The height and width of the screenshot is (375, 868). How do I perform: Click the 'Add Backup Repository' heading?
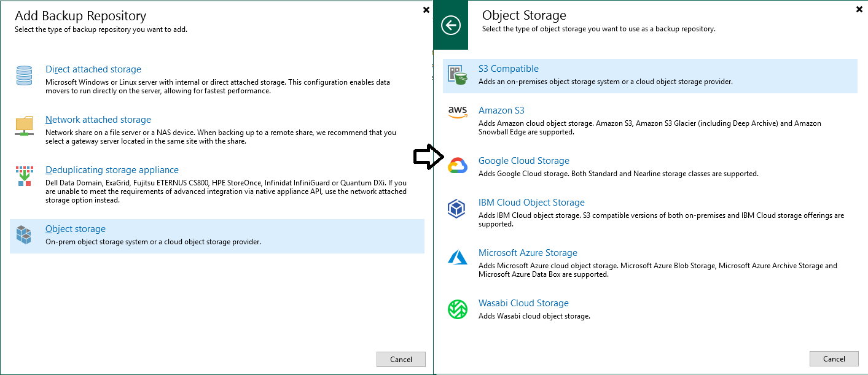80,16
